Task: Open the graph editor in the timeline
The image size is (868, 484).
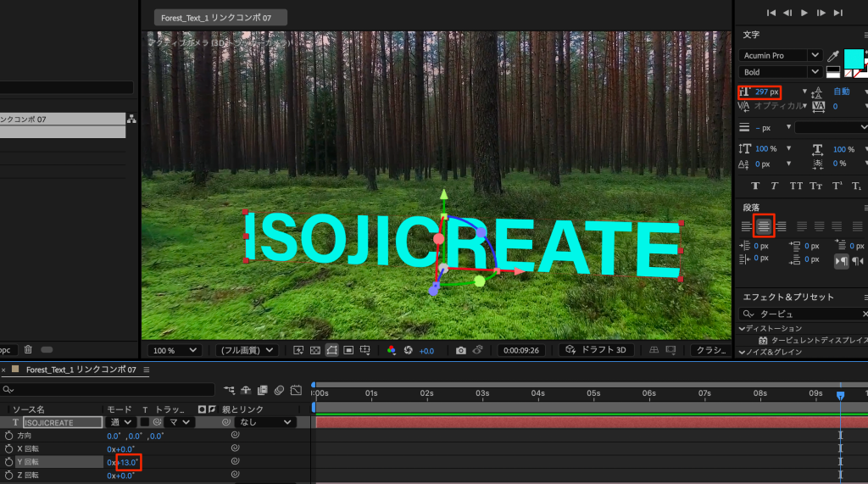Action: tap(296, 390)
